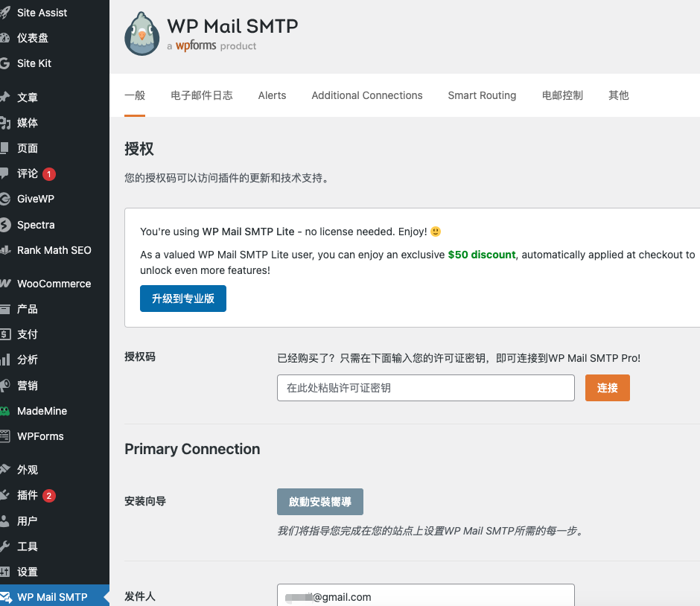Screen dimensions: 700x606
Task: Launch the 啟動安裝嚮導 setup wizard button
Action: (319, 502)
